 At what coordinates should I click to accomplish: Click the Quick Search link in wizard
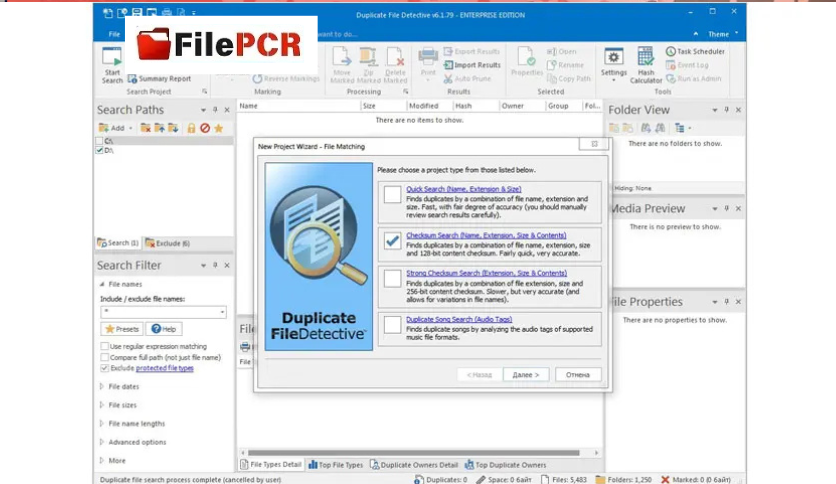463,189
